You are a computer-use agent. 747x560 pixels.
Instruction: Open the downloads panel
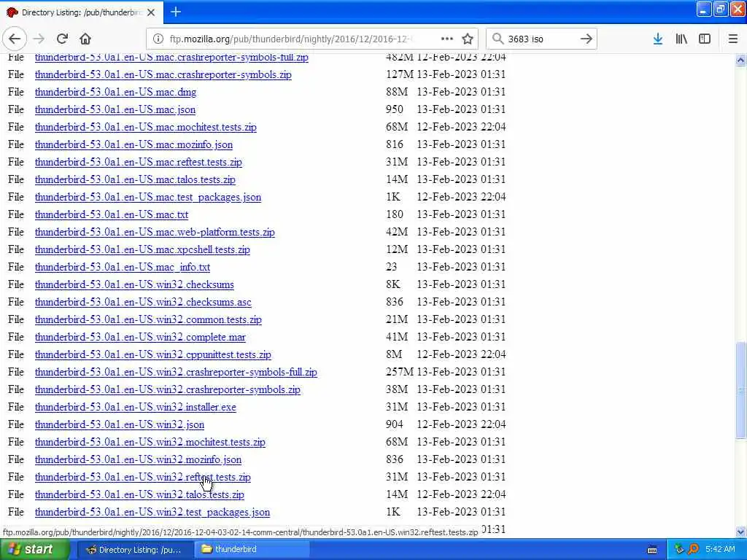point(658,39)
